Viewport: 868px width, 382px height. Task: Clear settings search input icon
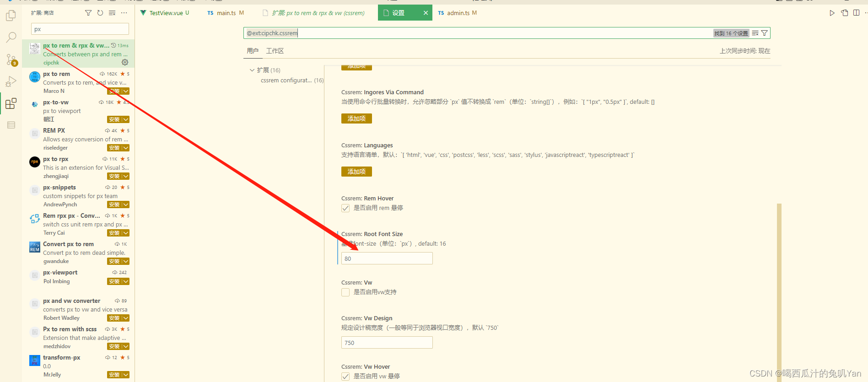click(x=755, y=33)
